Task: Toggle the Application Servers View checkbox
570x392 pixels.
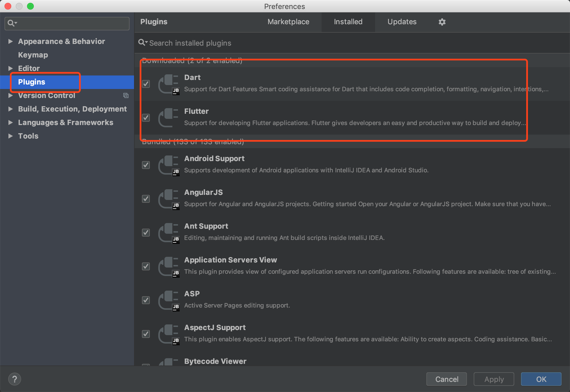Action: 146,266
